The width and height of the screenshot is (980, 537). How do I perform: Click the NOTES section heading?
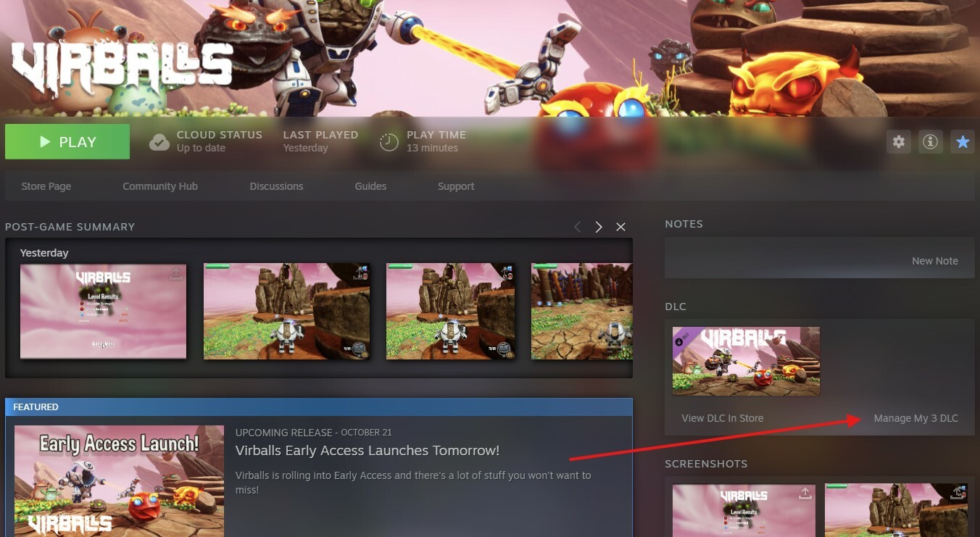(x=684, y=224)
